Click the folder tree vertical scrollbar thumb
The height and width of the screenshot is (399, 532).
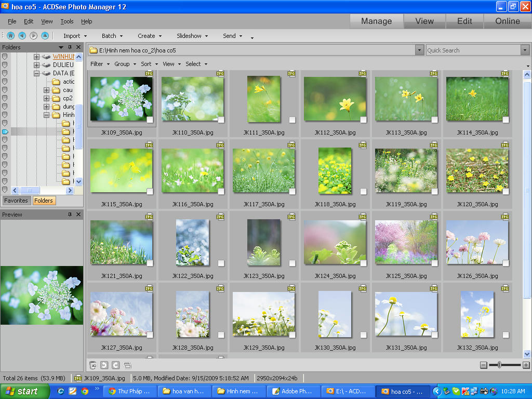coord(79,127)
